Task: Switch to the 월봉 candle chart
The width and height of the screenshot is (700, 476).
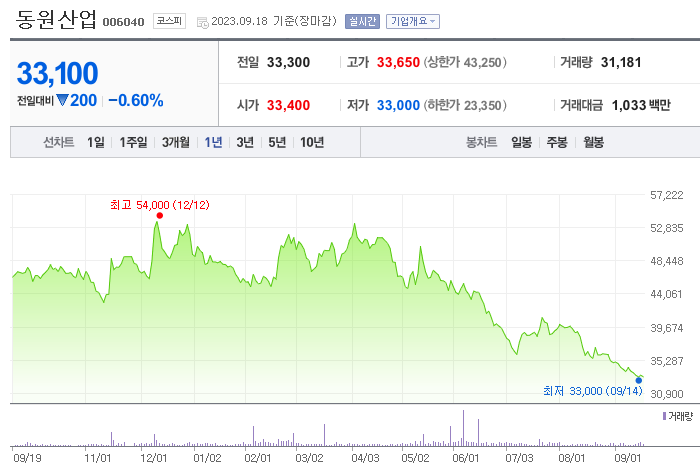Action: point(593,142)
